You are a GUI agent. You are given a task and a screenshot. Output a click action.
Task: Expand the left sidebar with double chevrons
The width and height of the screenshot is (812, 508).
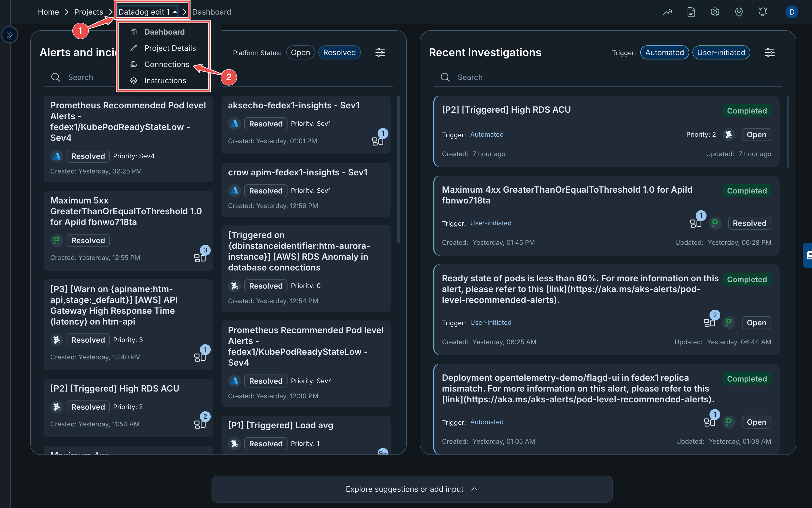tap(10, 35)
